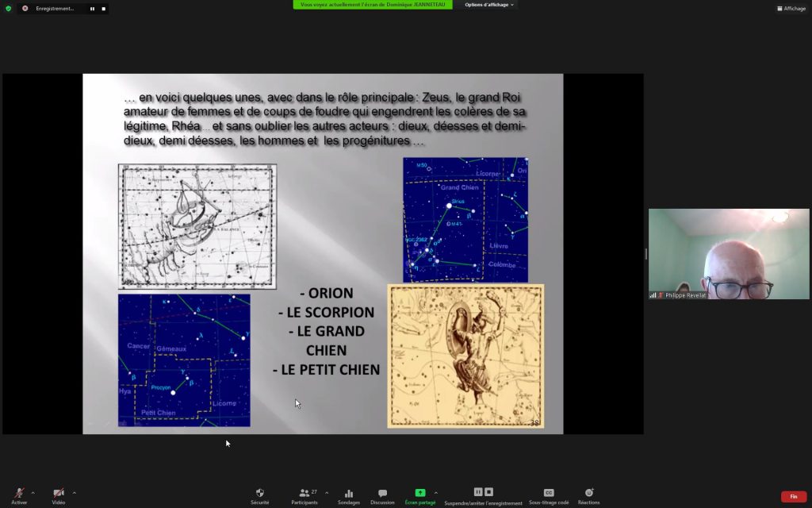Expand the chevron next to Participants

pyautogui.click(x=326, y=493)
